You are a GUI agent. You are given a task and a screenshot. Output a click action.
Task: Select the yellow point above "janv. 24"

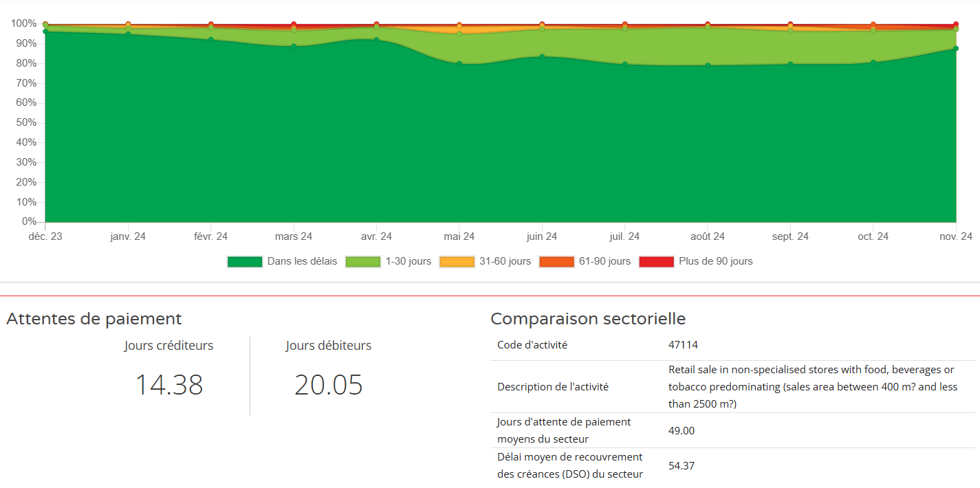pos(128,24)
